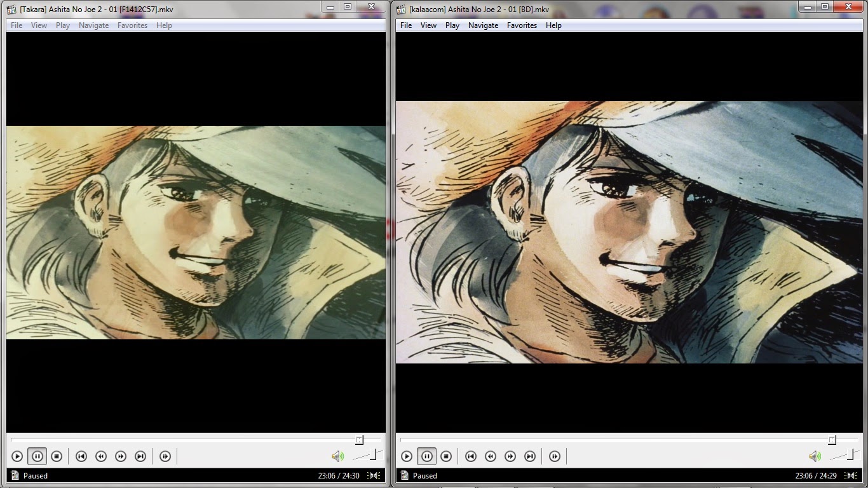Stop playback in Takara window
868x488 pixels.
point(57,456)
